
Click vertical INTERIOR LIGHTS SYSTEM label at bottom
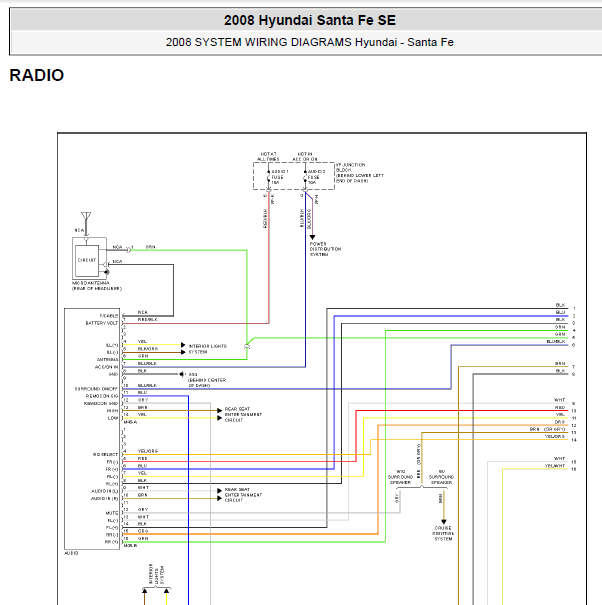coord(156,574)
